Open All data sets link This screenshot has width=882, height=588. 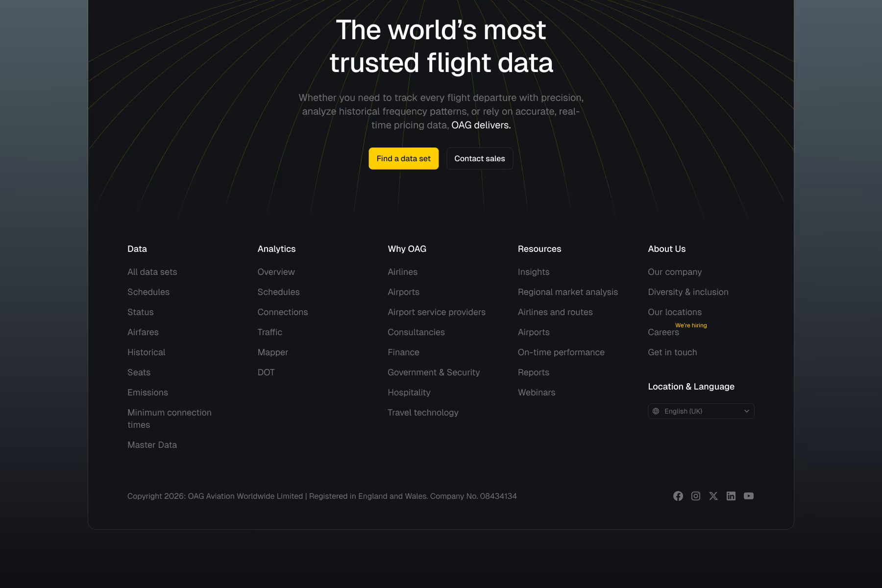152,272
